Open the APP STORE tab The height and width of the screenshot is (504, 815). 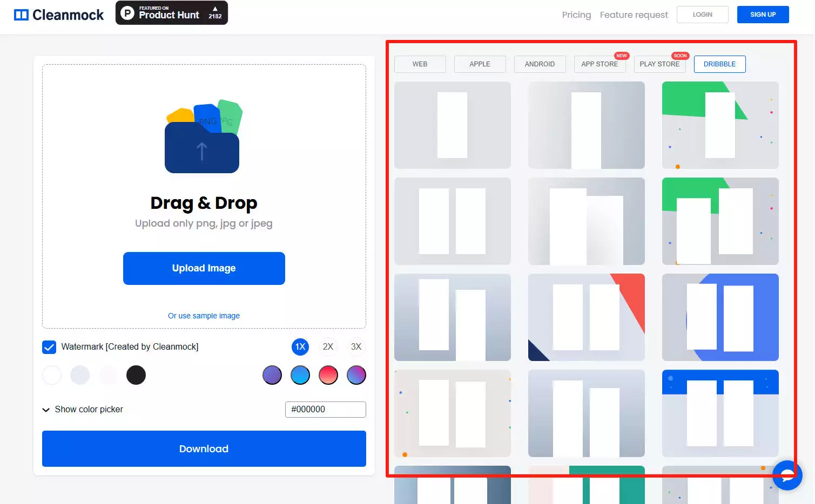click(x=600, y=64)
